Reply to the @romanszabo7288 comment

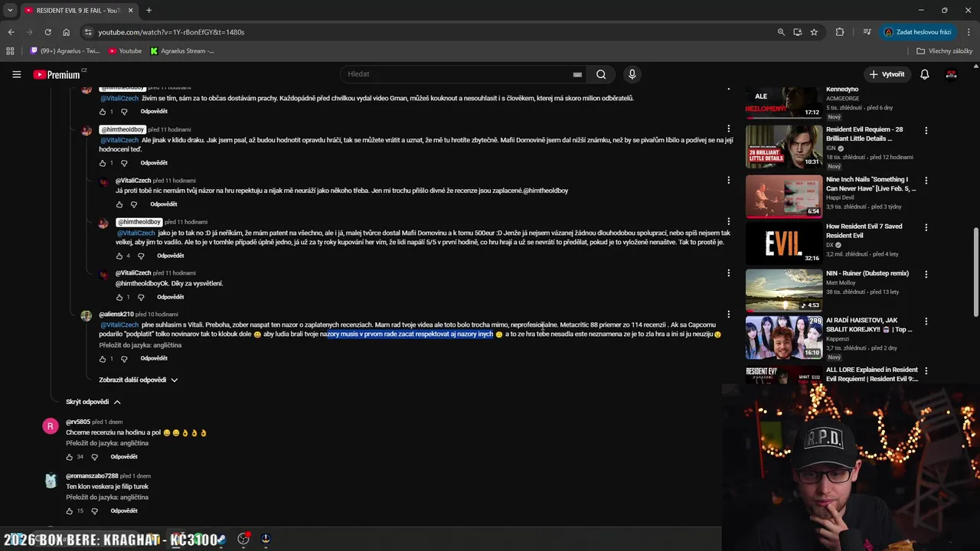pos(124,511)
